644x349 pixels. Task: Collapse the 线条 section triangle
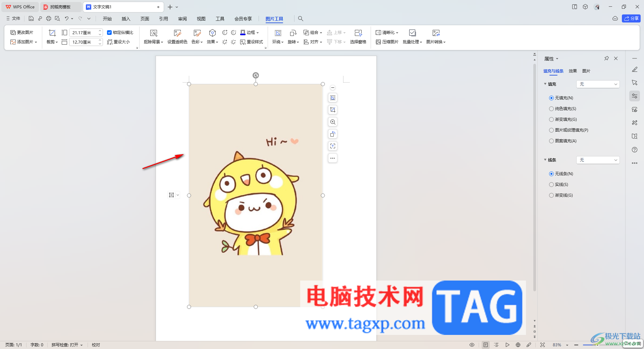tap(545, 160)
